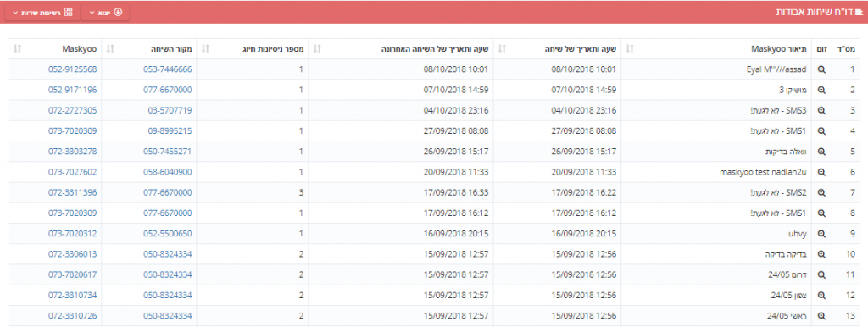Open Maskyoo number 052-9125568 link

[x=73, y=69]
